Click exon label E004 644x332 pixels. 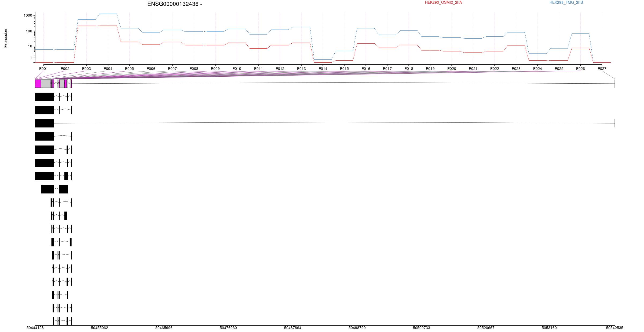pos(108,69)
